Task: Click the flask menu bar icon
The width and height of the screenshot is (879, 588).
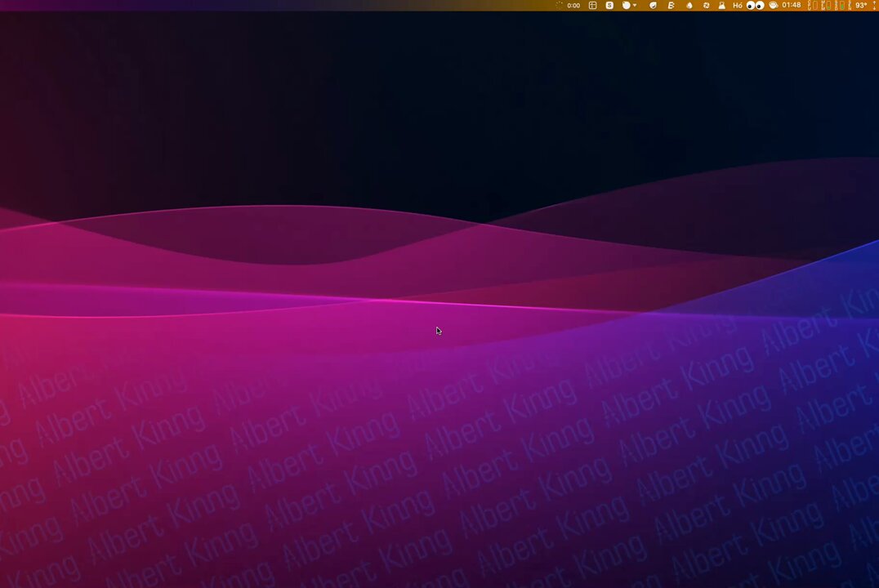Action: point(721,6)
